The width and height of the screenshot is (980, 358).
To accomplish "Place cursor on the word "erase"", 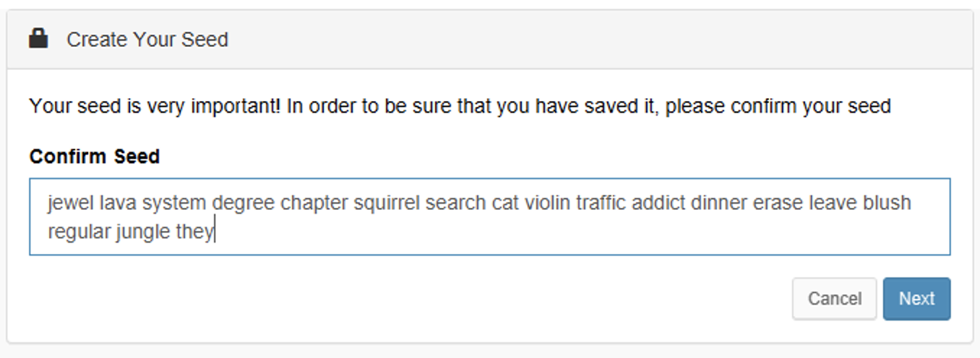I will click(x=778, y=203).
